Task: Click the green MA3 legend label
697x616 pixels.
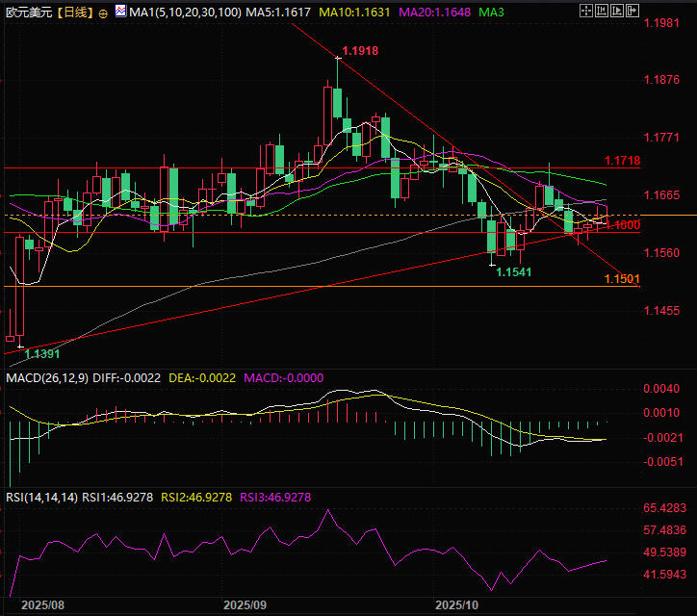Action: pyautogui.click(x=491, y=12)
